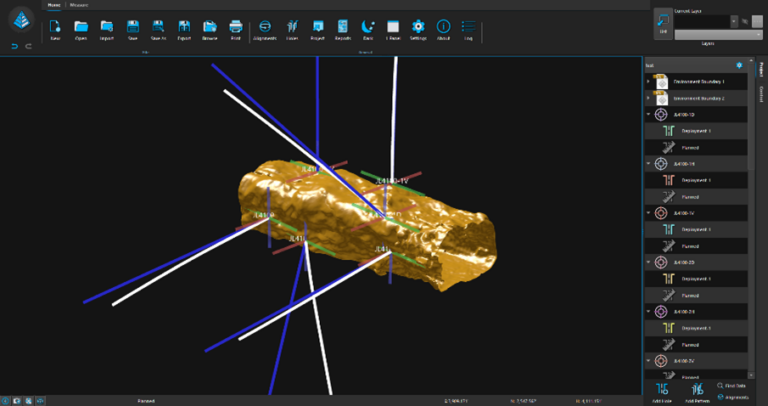Screen dimensions: 768x406
Task: Click the Export icon in the ribbon
Action: click(x=184, y=29)
